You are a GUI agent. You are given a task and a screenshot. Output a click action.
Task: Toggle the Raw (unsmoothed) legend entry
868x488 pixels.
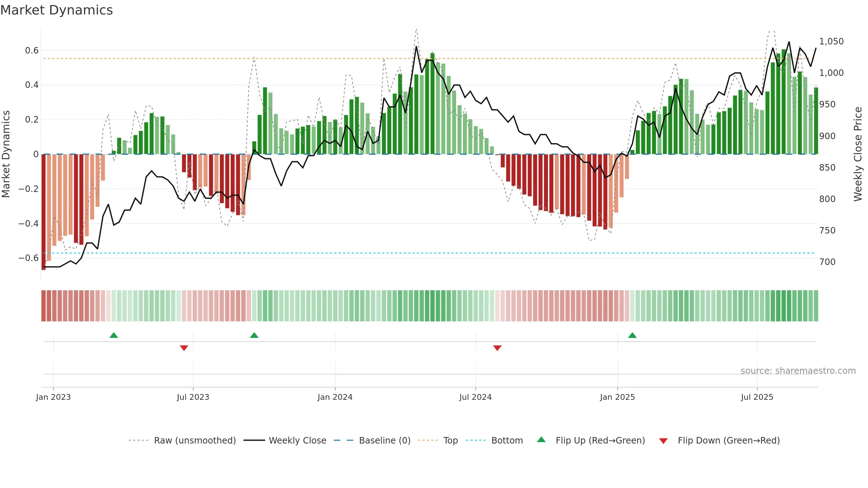(182, 440)
